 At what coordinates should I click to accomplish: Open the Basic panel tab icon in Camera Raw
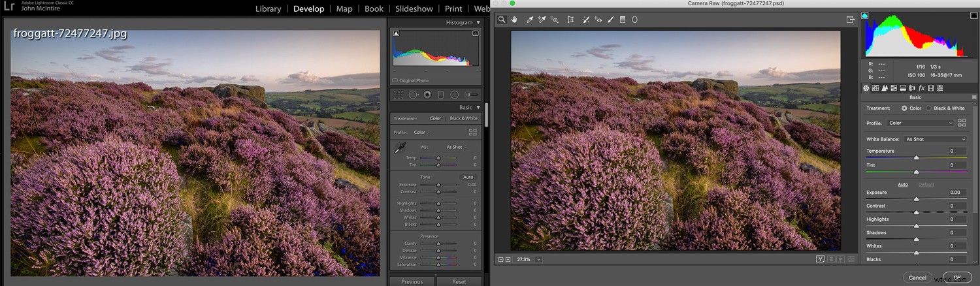pyautogui.click(x=866, y=87)
